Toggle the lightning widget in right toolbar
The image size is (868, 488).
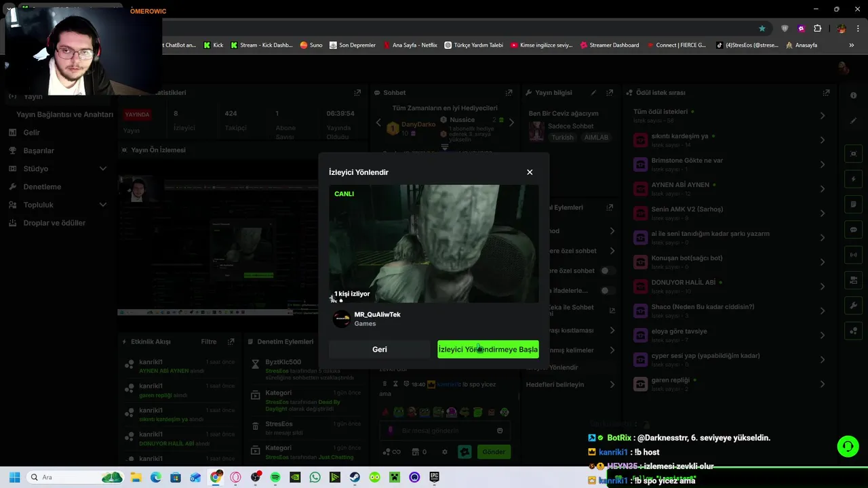(854, 180)
